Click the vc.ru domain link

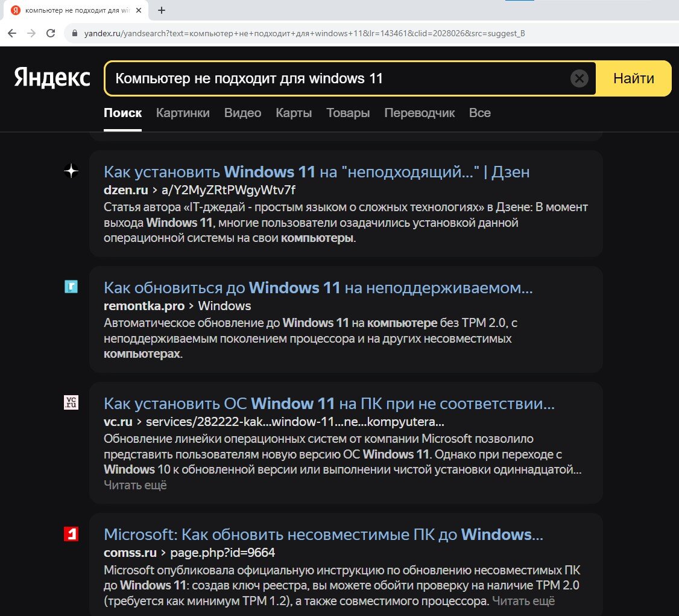click(x=118, y=422)
